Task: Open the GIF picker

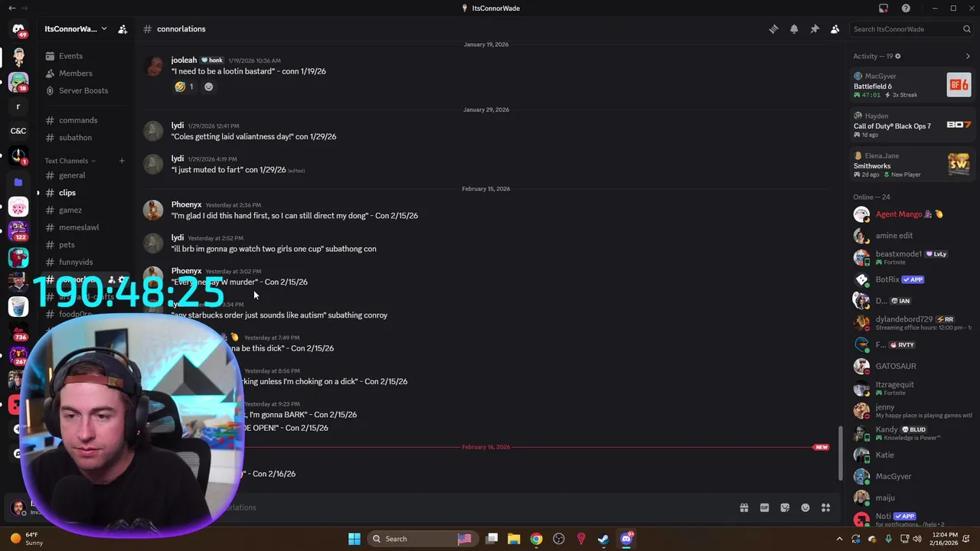Action: coord(764,507)
